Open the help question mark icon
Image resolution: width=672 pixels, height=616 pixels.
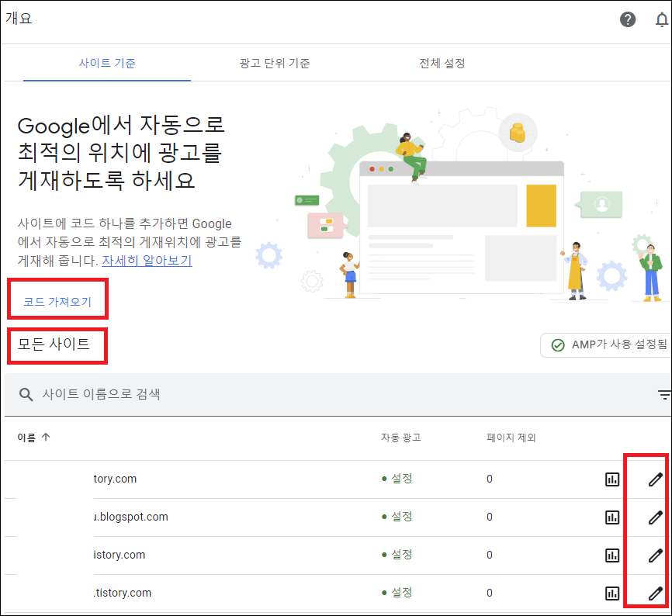click(628, 19)
